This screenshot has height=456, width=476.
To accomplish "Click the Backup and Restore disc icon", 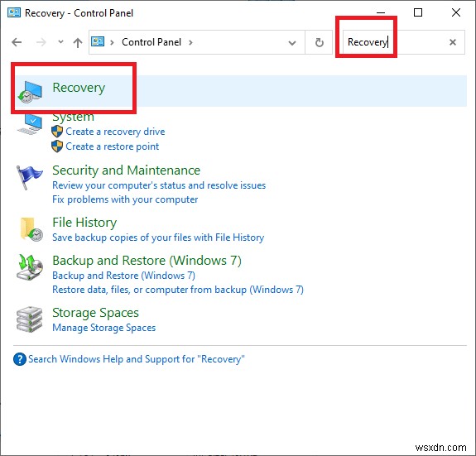I will coord(30,267).
